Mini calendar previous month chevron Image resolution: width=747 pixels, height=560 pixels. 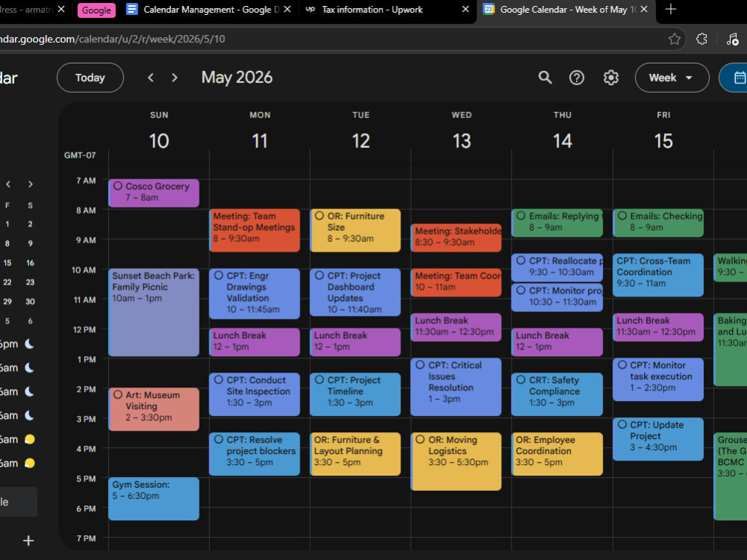(x=8, y=184)
